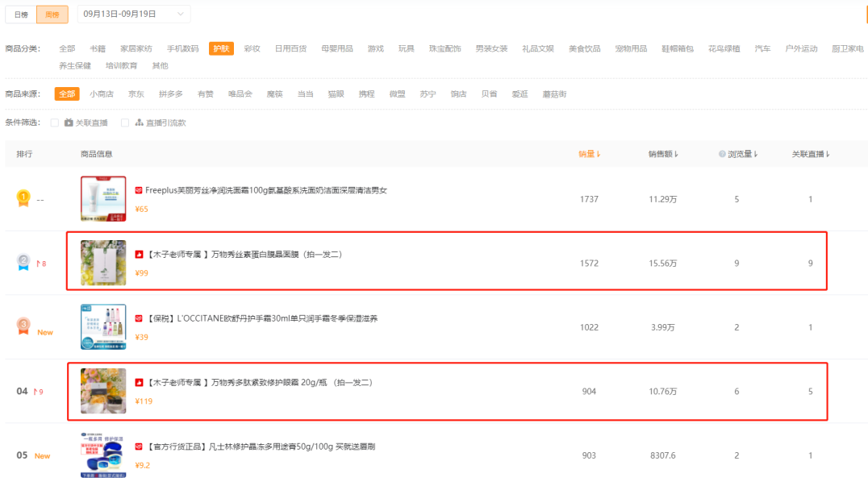Switch to the 日榜 ranking toggle
This screenshot has width=868, height=486.
pos(21,15)
